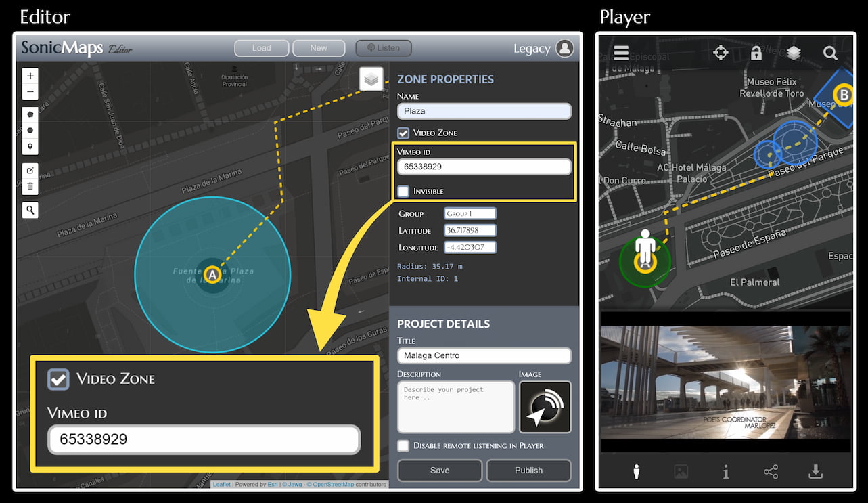The height and width of the screenshot is (503, 868).
Task: Open the map layers selector in the Player
Action: pyautogui.click(x=793, y=52)
